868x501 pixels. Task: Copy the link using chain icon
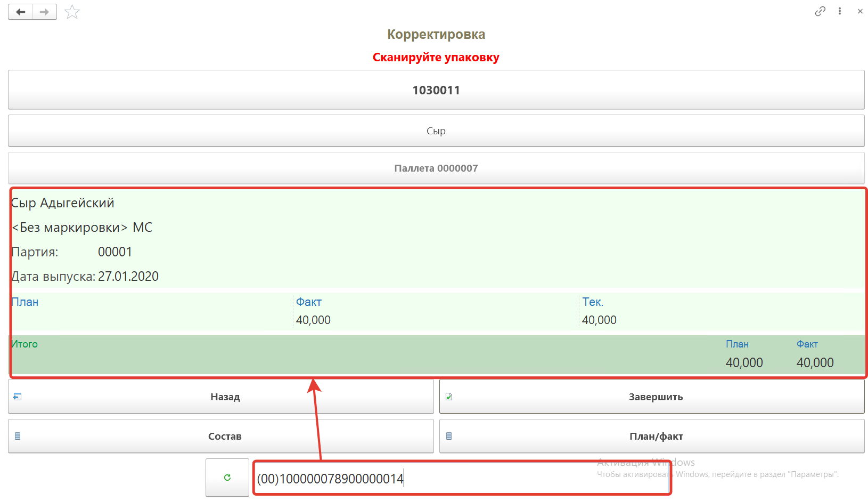click(x=820, y=11)
